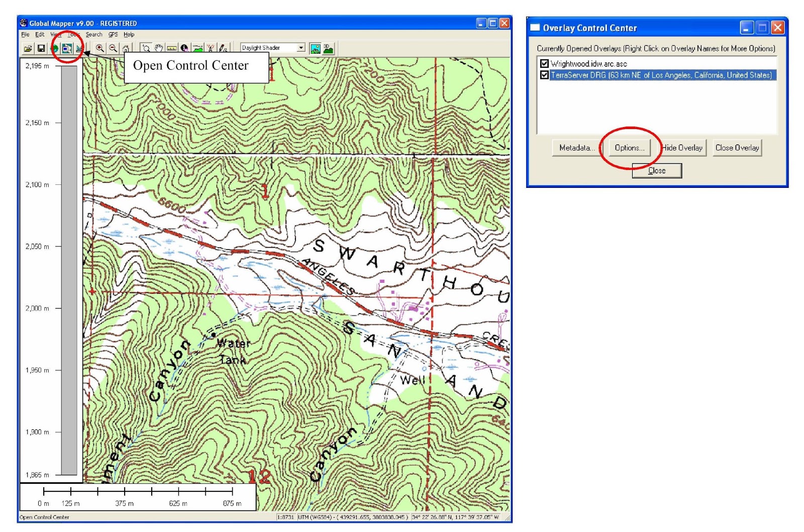Click the Options button for selected overlay
This screenshot has height=532, width=804.
[630, 148]
